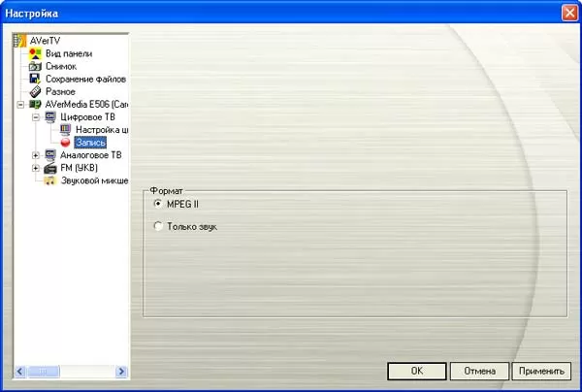Image resolution: width=582 pixels, height=392 pixels.
Task: Choose the Только звук radio option
Action: pos(159,226)
